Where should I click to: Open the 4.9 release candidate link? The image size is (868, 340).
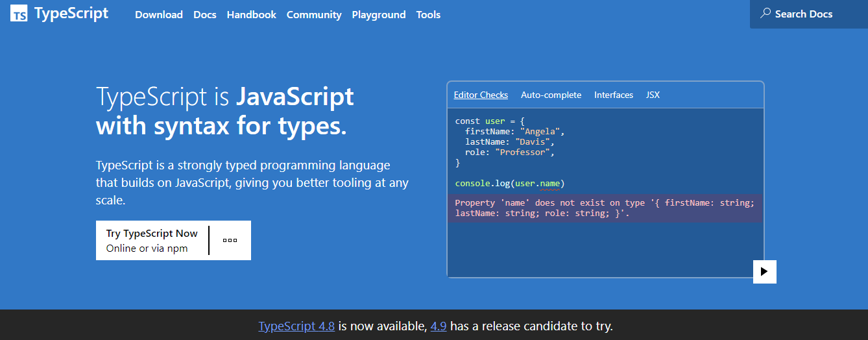pos(439,326)
